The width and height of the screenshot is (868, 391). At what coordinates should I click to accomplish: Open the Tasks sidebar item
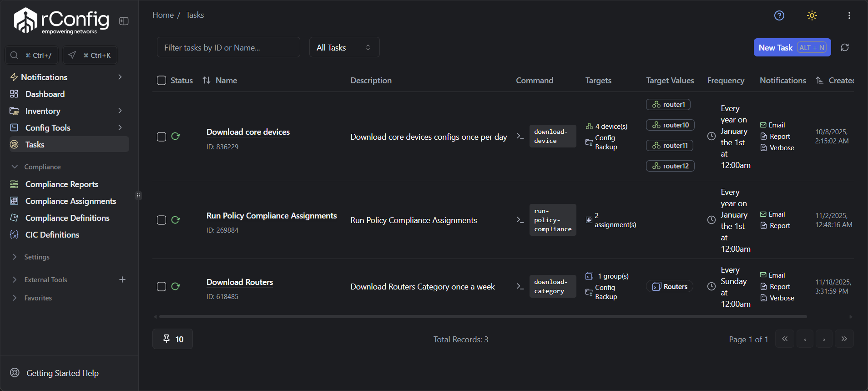point(69,144)
